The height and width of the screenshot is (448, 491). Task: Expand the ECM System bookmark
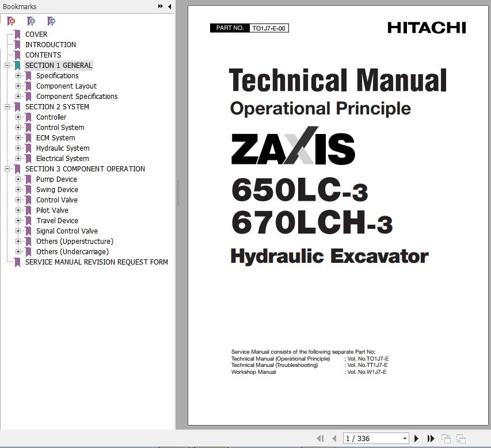(x=18, y=137)
